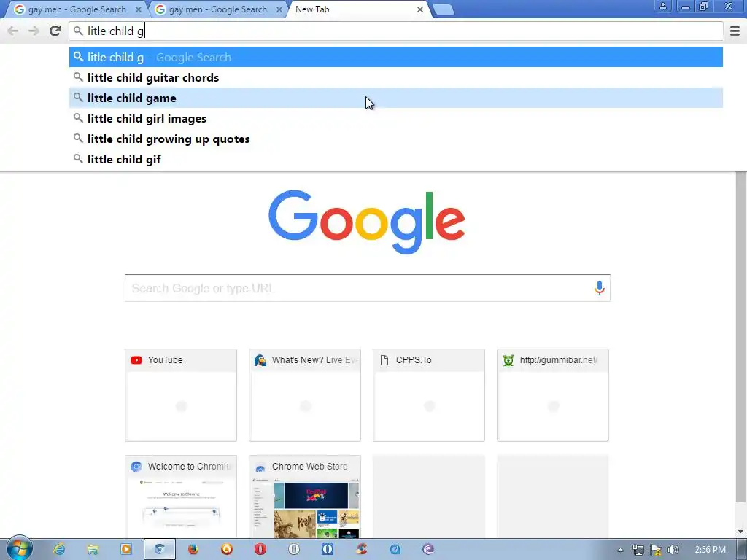Viewport: 747px width, 560px height.
Task: Click the voice search microphone icon
Action: click(x=599, y=287)
